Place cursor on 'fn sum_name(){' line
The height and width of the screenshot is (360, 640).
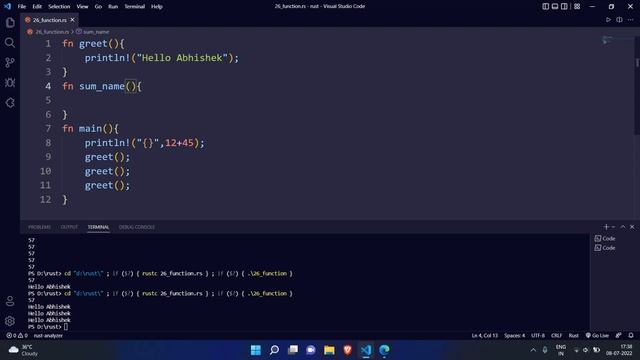coord(102,86)
